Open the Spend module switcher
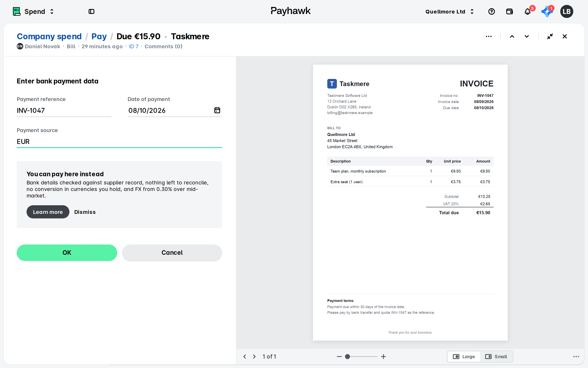The image size is (588, 368). tap(33, 11)
